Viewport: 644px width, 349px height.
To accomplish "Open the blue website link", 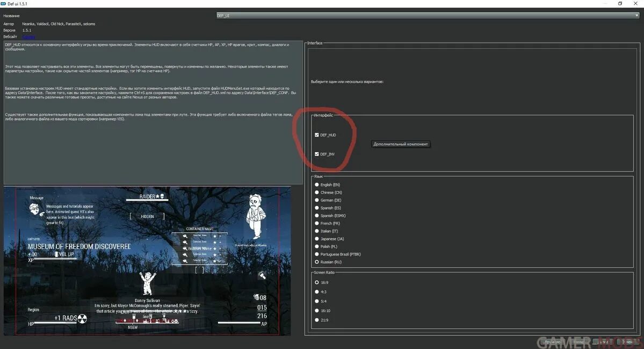I will pos(28,37).
